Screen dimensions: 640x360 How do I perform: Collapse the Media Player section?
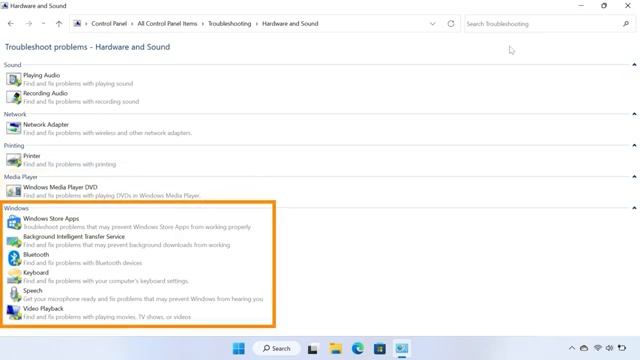click(634, 177)
